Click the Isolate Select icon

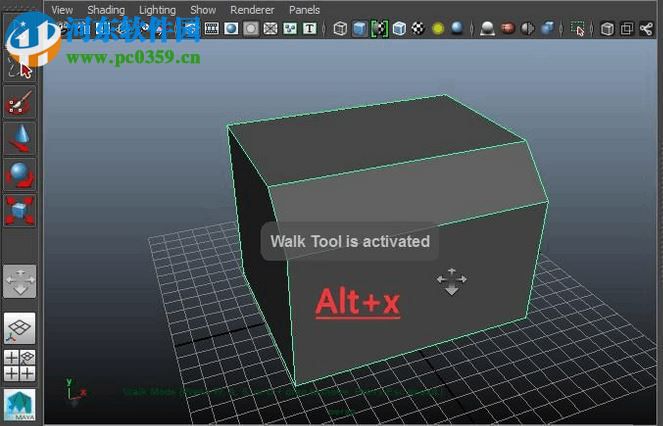point(577,28)
